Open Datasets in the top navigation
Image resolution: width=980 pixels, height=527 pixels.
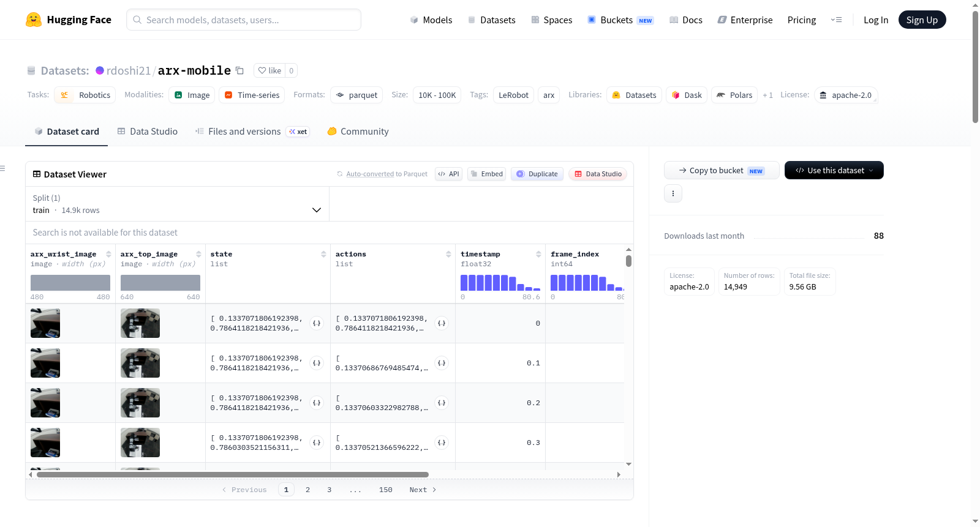point(491,20)
